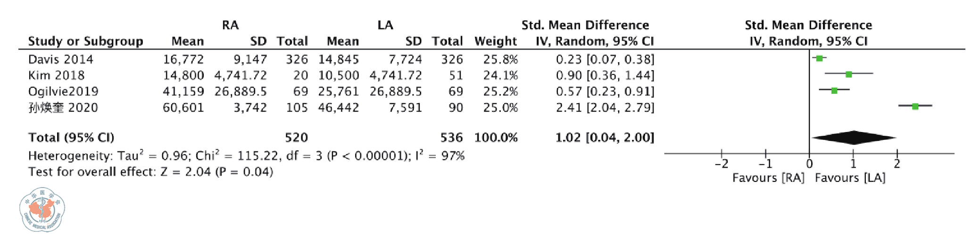Click the RA group header
This screenshot has height=238, width=980.
click(230, 25)
